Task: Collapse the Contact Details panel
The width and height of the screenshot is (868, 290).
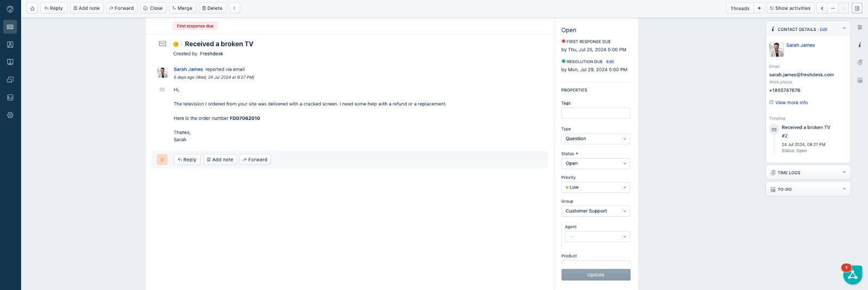Action: (844, 29)
